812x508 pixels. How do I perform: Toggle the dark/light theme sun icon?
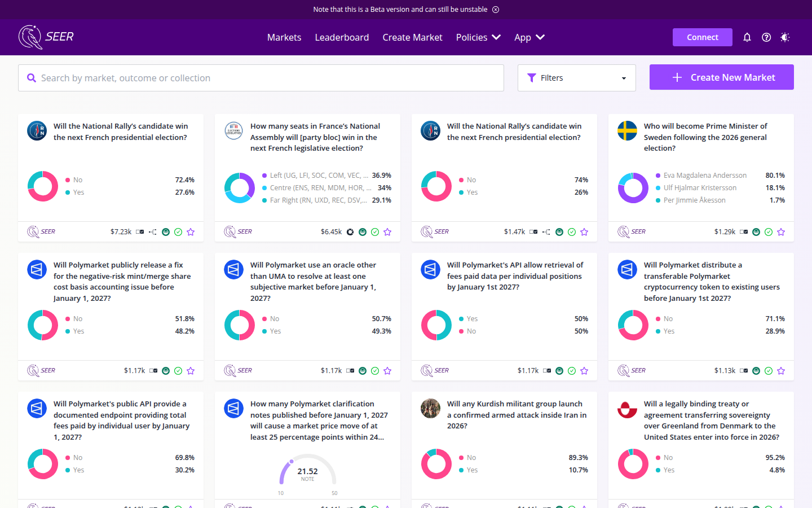785,37
